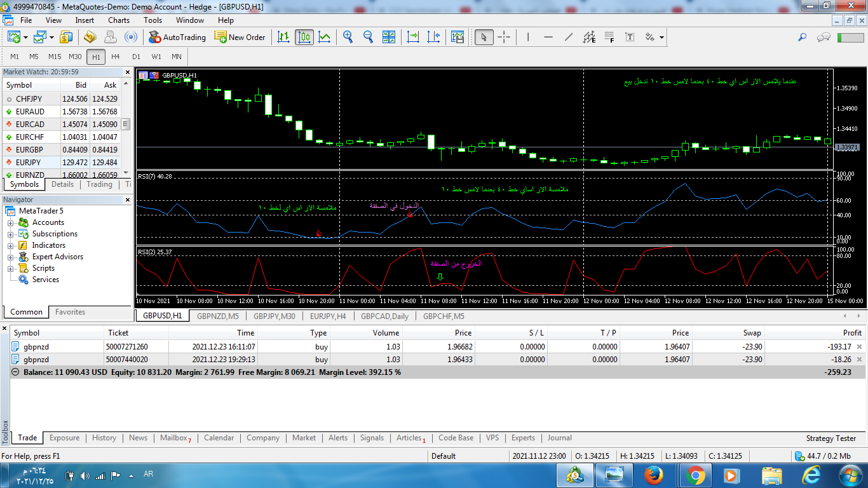
Task: Switch to the History tab in Toolbox
Action: tap(104, 438)
